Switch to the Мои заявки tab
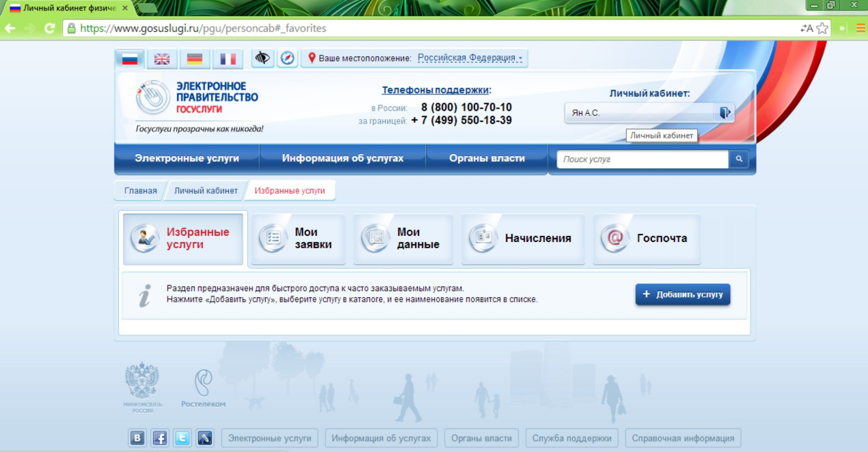This screenshot has width=868, height=452. [298, 239]
